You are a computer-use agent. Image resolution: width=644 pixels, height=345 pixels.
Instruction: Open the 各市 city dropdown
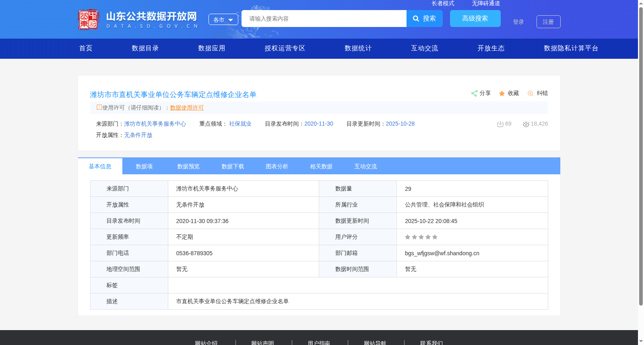223,19
